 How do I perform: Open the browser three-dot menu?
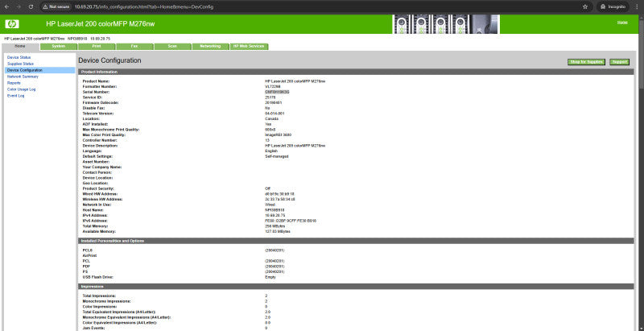click(x=637, y=7)
